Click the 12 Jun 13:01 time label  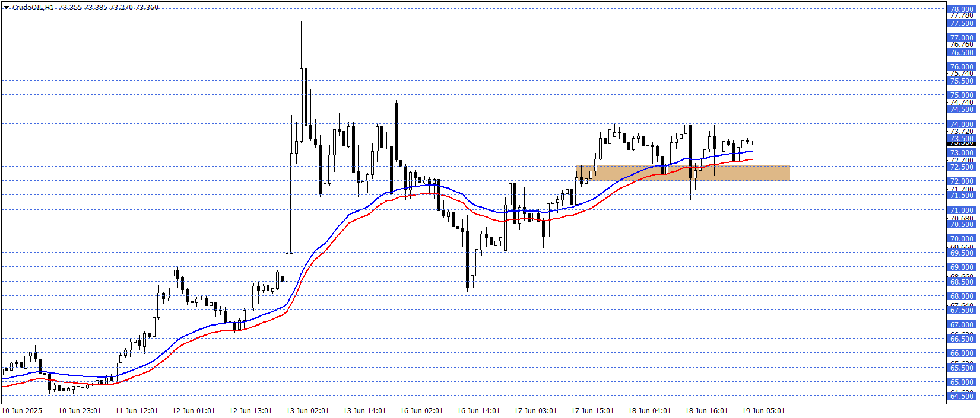tap(250, 411)
